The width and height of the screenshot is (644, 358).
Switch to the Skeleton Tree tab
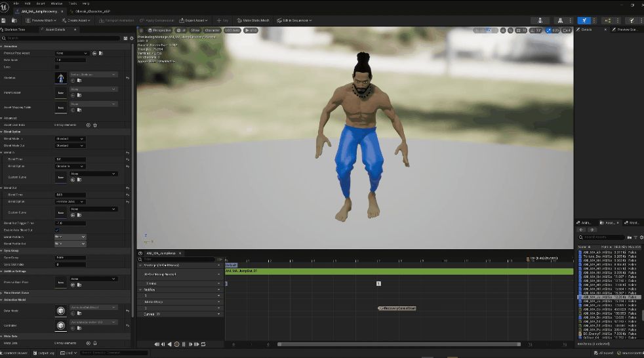[15, 30]
